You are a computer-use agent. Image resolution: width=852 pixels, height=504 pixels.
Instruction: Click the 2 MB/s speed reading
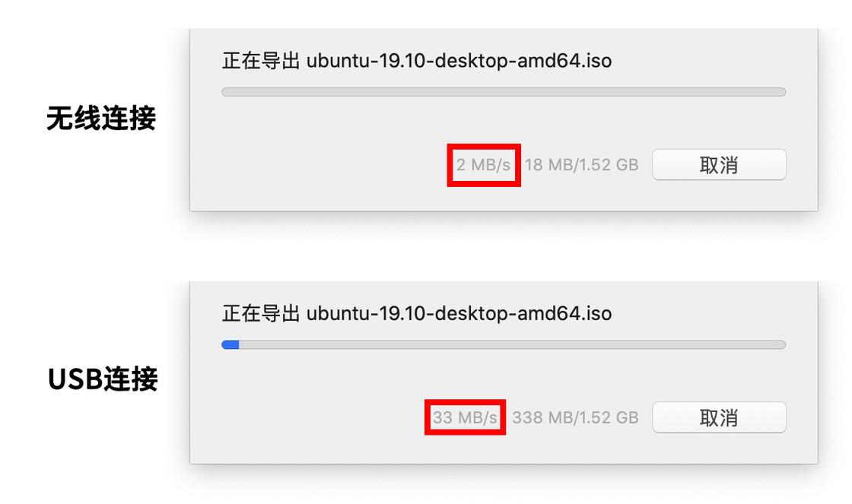pyautogui.click(x=483, y=165)
